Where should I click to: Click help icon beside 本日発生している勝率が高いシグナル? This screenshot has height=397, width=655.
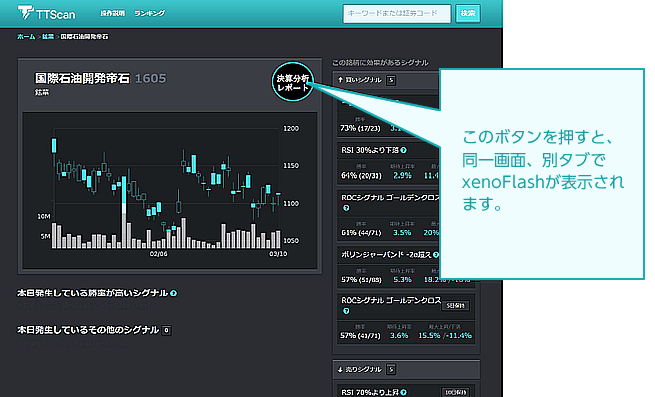(174, 293)
